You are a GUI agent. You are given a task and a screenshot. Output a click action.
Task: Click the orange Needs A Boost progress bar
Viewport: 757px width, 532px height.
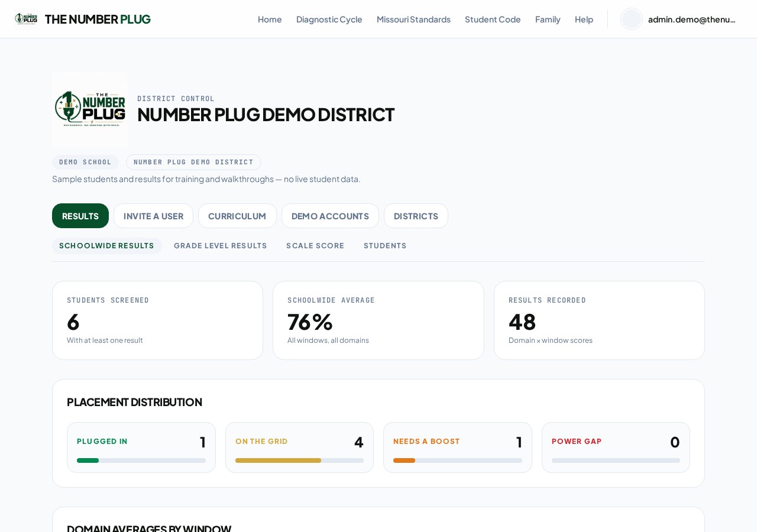click(404, 460)
